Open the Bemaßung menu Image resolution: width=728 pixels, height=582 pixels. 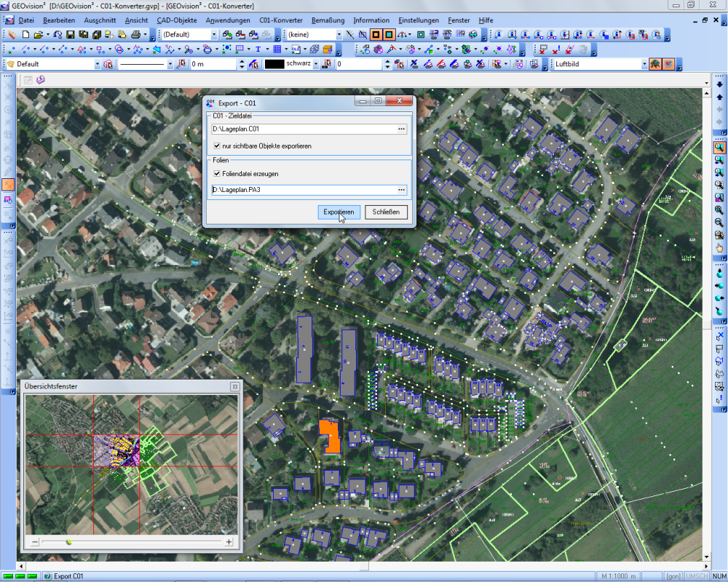pos(328,20)
